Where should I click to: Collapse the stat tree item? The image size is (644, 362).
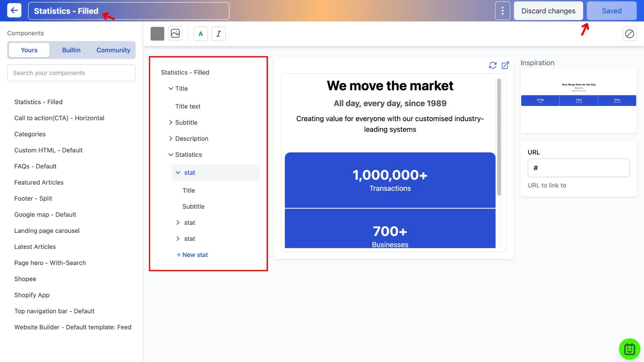(177, 172)
